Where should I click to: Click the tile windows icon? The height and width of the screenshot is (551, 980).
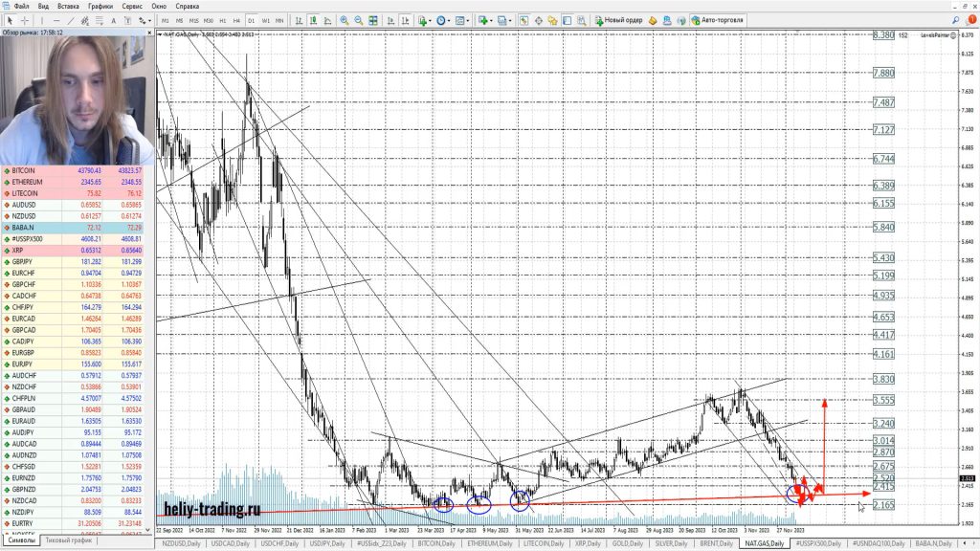372,20
